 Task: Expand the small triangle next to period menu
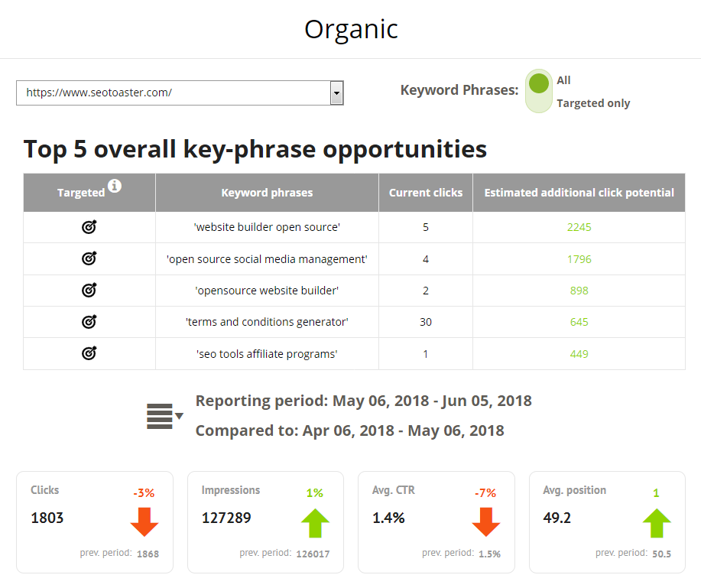(180, 416)
